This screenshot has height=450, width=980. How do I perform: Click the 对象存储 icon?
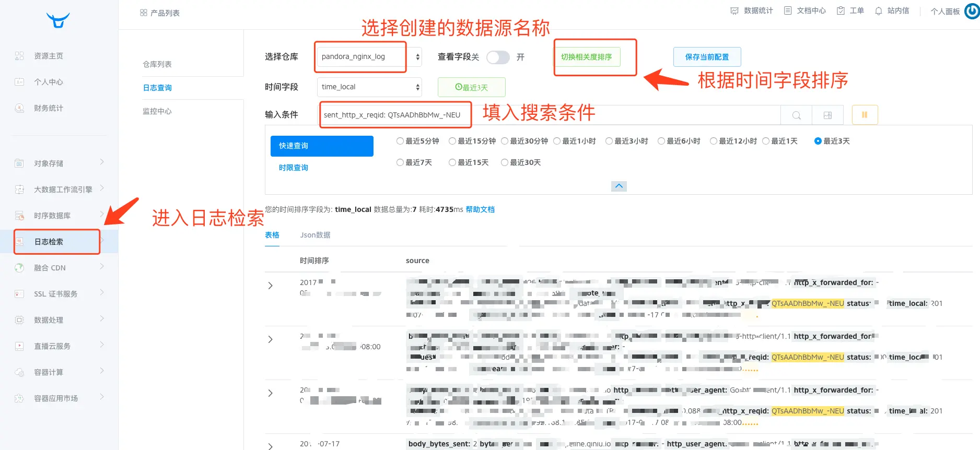[19, 163]
